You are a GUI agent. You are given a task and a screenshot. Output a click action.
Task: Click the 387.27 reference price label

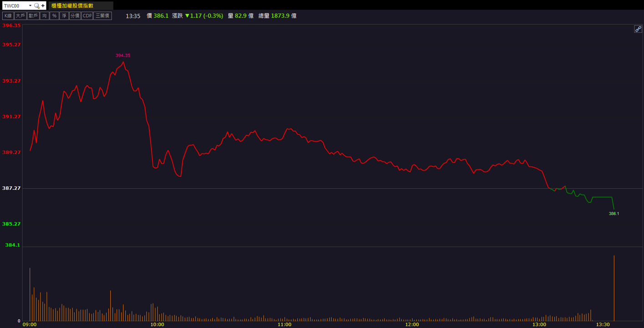11,188
